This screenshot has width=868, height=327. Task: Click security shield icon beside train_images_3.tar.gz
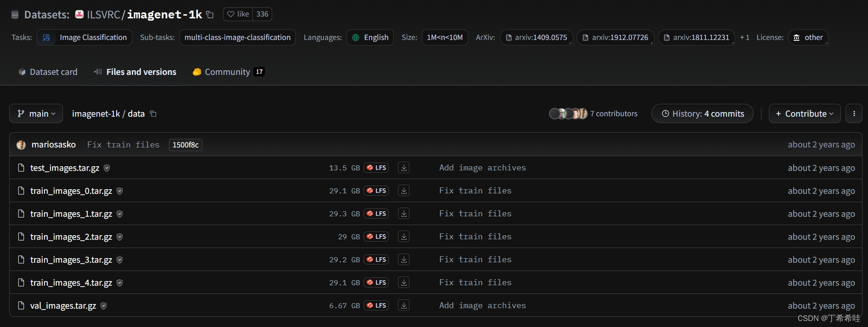point(120,260)
